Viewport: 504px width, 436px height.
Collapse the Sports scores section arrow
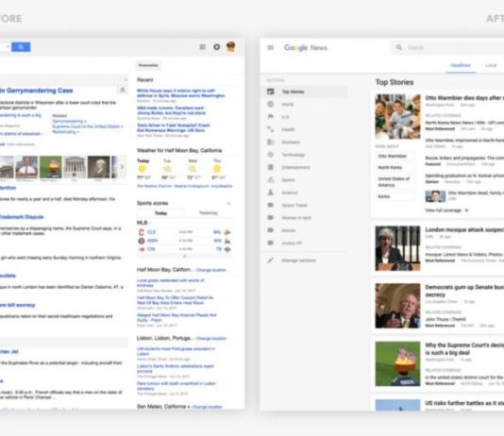[x=228, y=203]
